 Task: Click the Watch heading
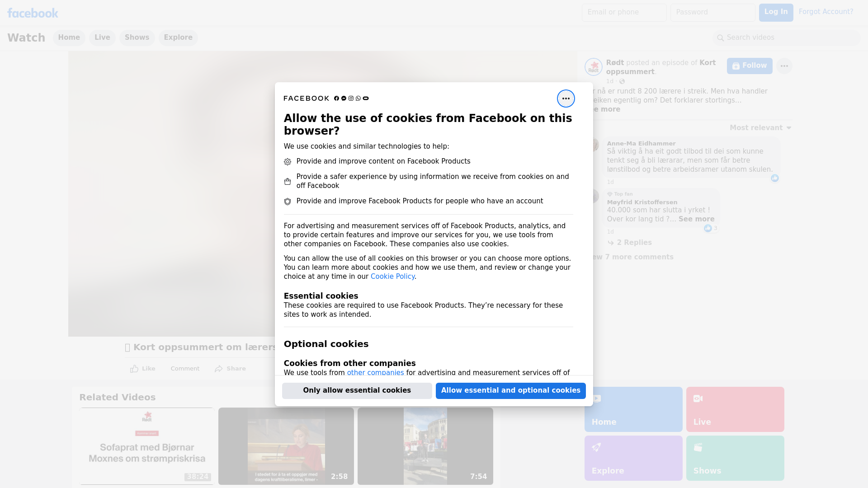[26, 38]
